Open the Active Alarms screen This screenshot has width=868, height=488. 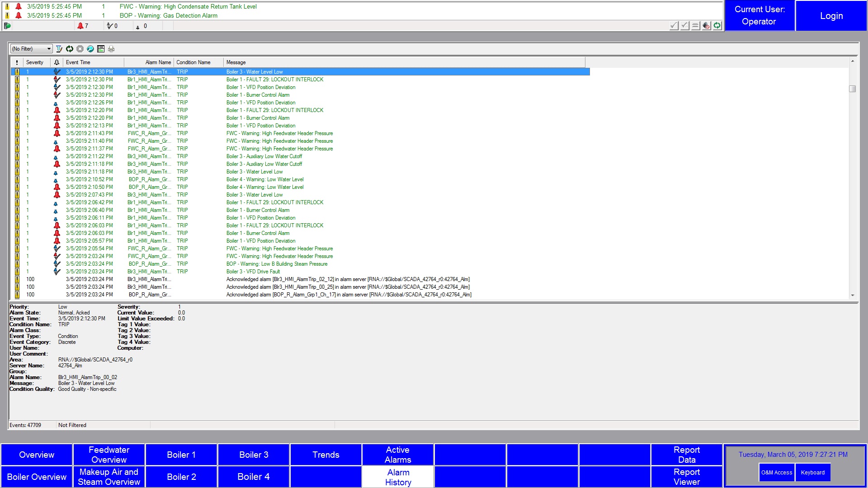(398, 455)
